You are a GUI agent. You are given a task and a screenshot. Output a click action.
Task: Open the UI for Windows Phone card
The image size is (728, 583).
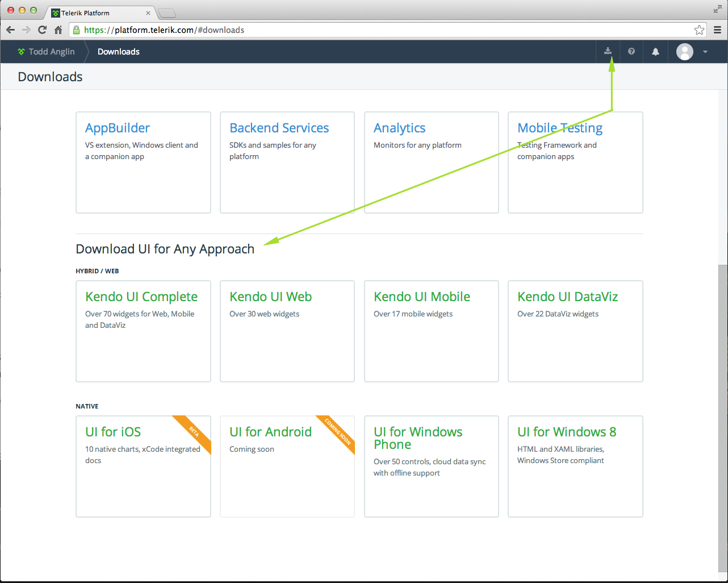pos(432,467)
